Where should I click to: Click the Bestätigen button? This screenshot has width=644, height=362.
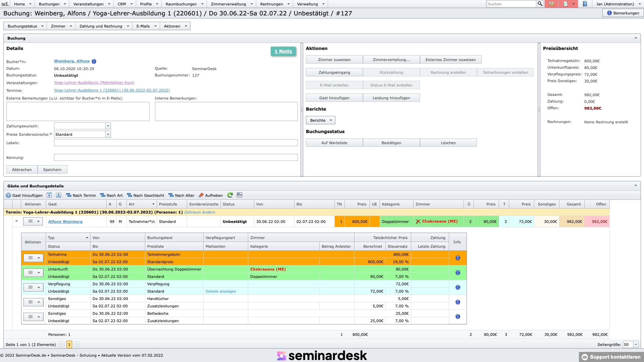(x=391, y=143)
